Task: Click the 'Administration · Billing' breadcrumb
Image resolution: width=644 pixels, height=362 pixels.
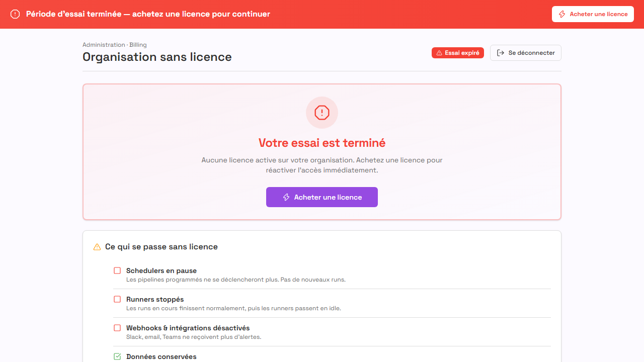Action: [x=115, y=45]
